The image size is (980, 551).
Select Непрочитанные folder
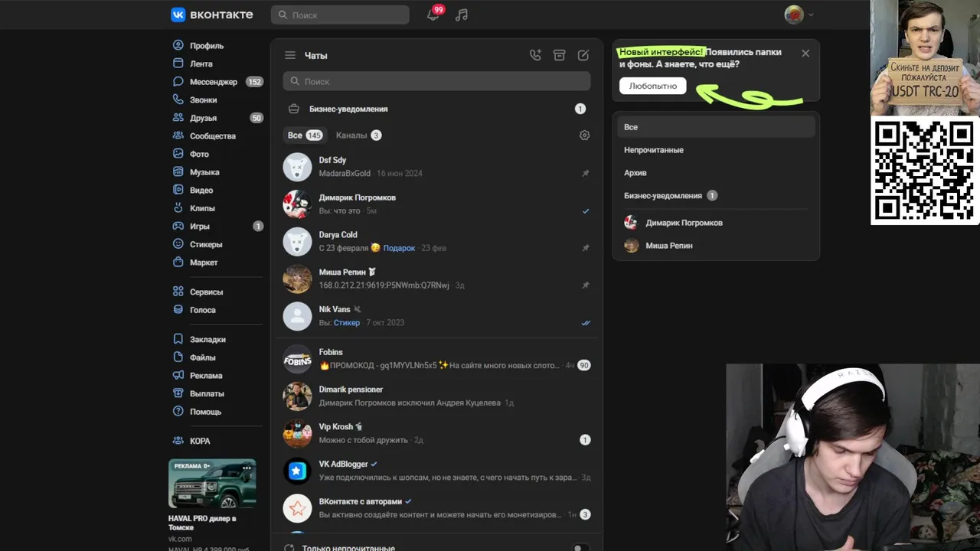coord(716,150)
